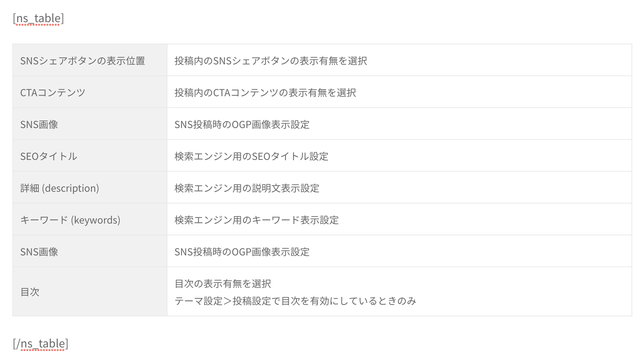Click the 投稿内のCTAコンテンツの表示有無を選択 description
Viewport: 644px width, 362px height.
265,93
